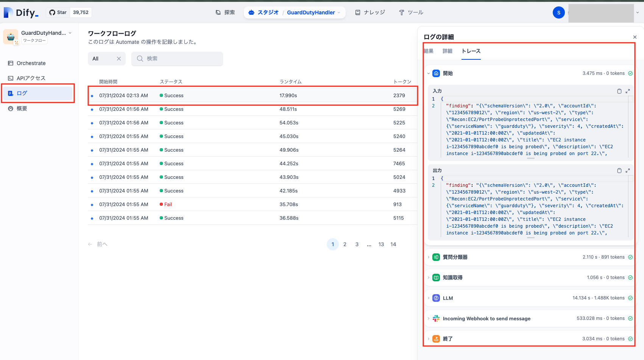This screenshot has width=644, height=360.
Task: Open the ツール (Tools) tab
Action: pyautogui.click(x=411, y=12)
